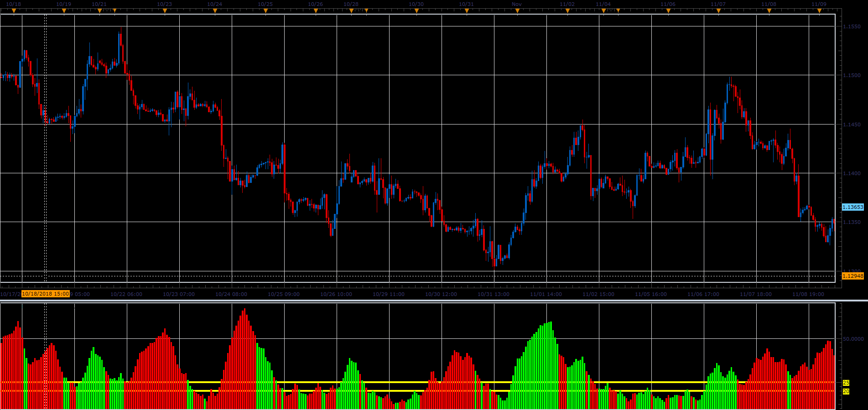
Task: Select the yellow level 25 label
Action: click(x=846, y=383)
